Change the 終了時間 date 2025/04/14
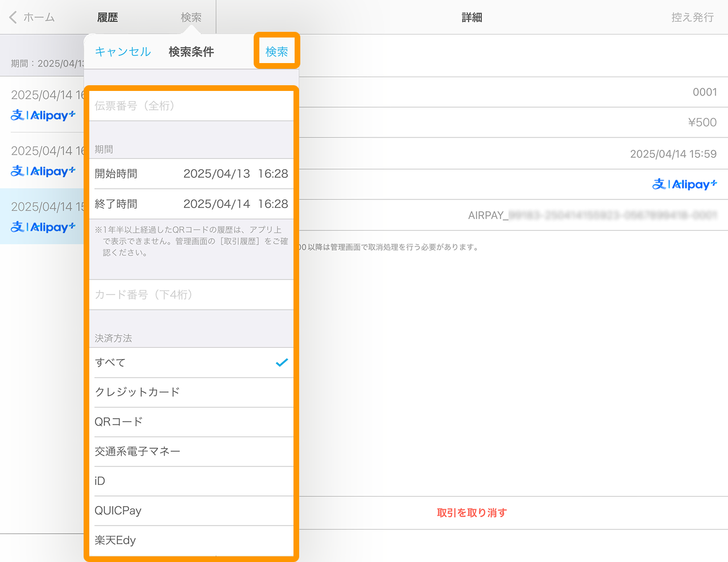This screenshot has height=562, width=728. click(217, 204)
